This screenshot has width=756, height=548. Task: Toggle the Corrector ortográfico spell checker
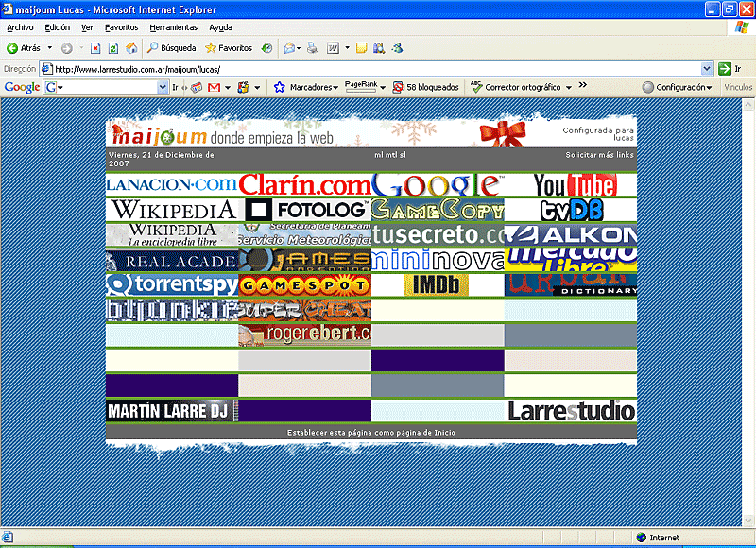point(520,87)
